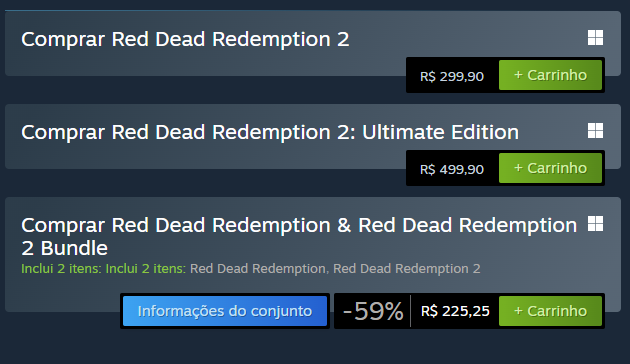Click the R$ 499,90 price label

pos(452,169)
